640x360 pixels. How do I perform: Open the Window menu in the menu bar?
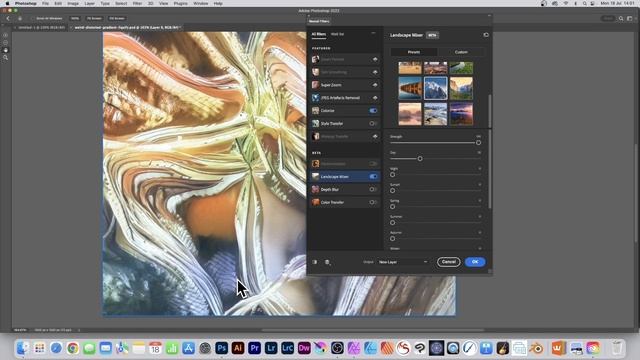(x=200, y=3)
